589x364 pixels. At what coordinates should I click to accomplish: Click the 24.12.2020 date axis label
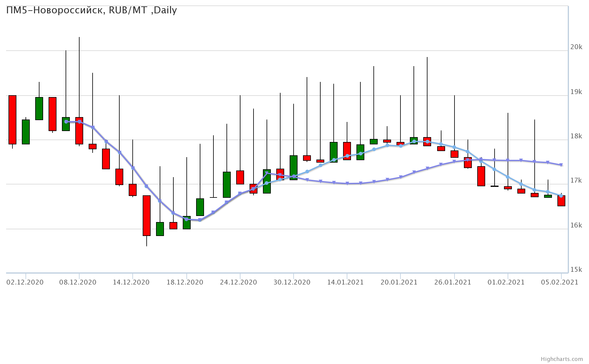[238, 282]
